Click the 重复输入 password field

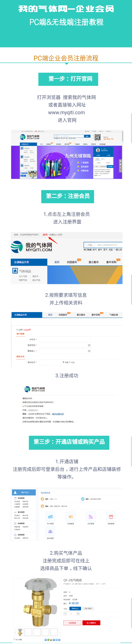pyautogui.click(x=65, y=351)
